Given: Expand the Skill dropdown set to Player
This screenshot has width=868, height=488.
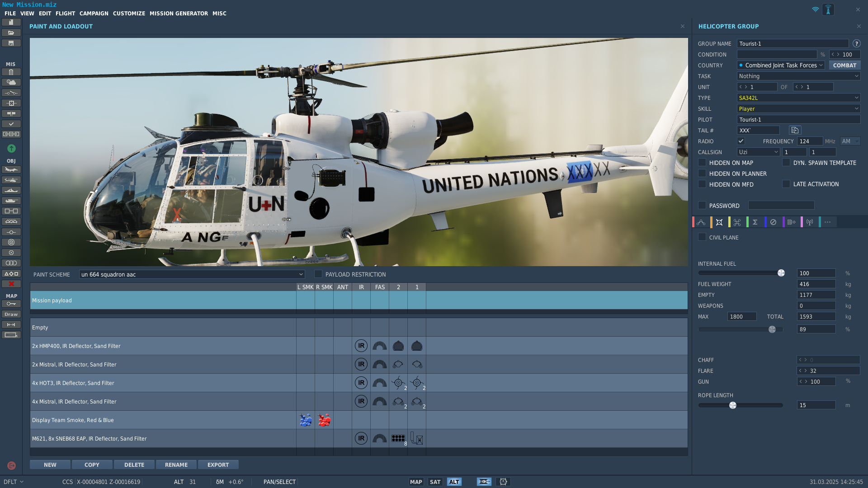Looking at the screenshot, I should [798, 108].
